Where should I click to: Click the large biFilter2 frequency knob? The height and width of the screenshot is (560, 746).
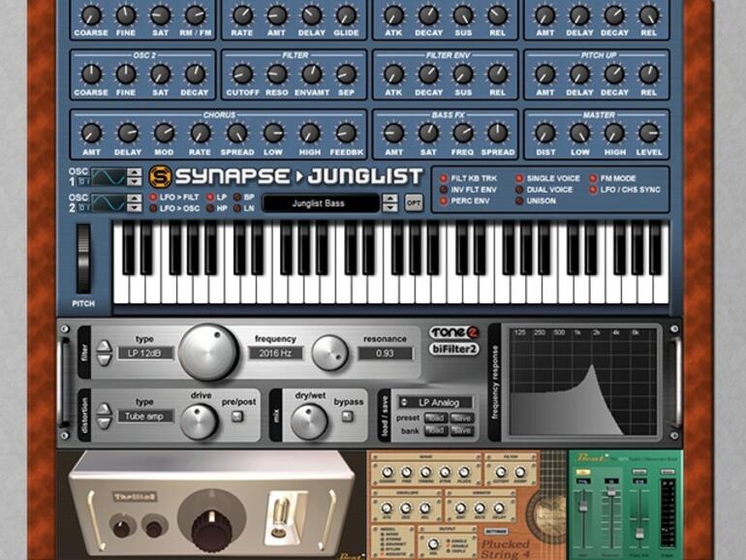click(x=208, y=353)
